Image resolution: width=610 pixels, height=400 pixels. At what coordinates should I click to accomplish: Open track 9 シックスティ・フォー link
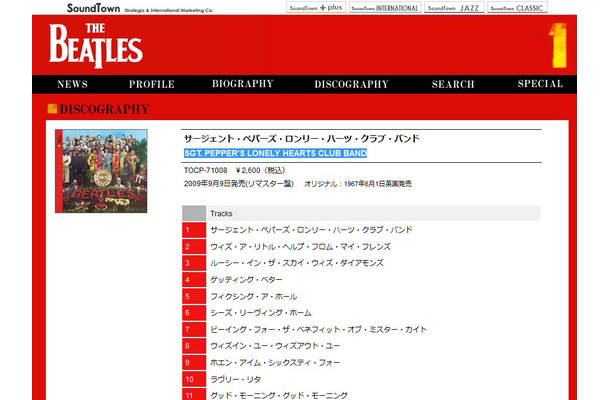pyautogui.click(x=275, y=363)
